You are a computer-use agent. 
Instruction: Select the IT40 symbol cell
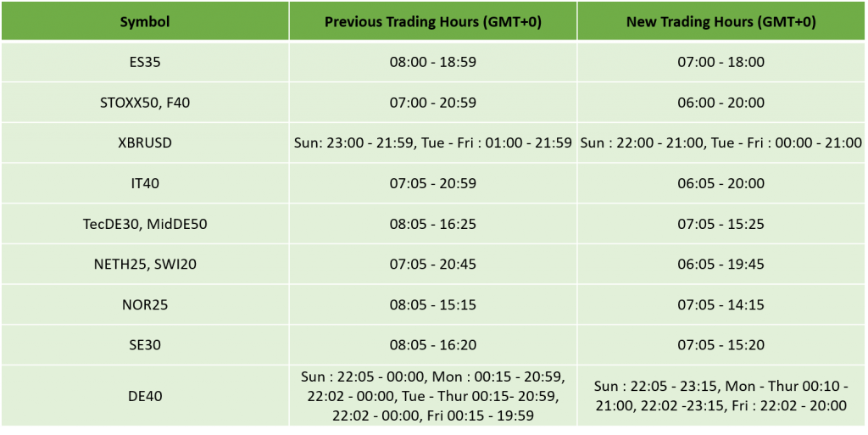(145, 183)
